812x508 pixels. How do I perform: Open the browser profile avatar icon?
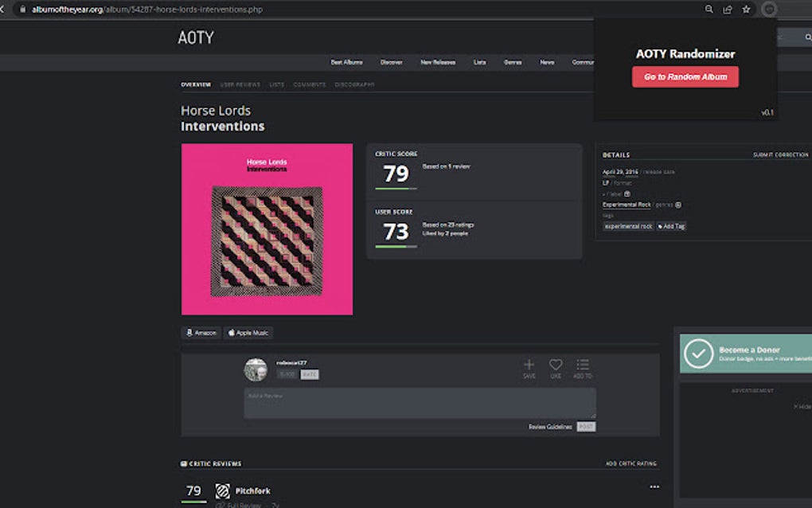coord(769,10)
